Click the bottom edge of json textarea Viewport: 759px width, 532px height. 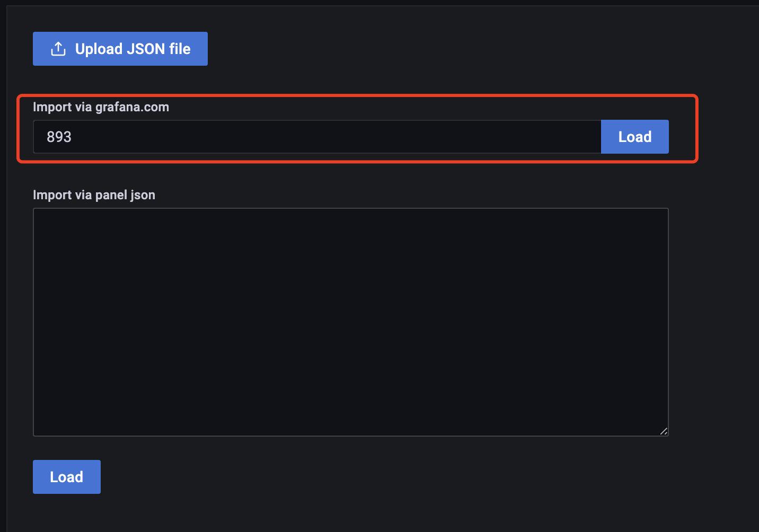pyautogui.click(x=350, y=435)
